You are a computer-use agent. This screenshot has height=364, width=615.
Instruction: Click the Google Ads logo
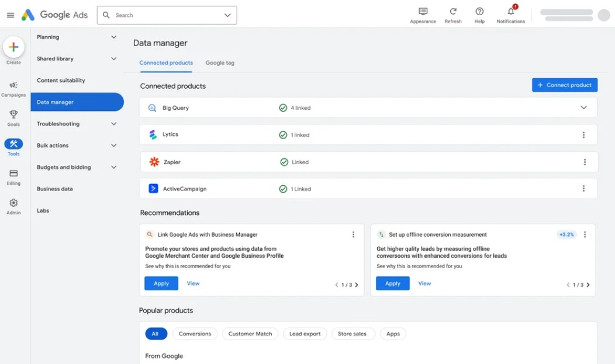54,15
